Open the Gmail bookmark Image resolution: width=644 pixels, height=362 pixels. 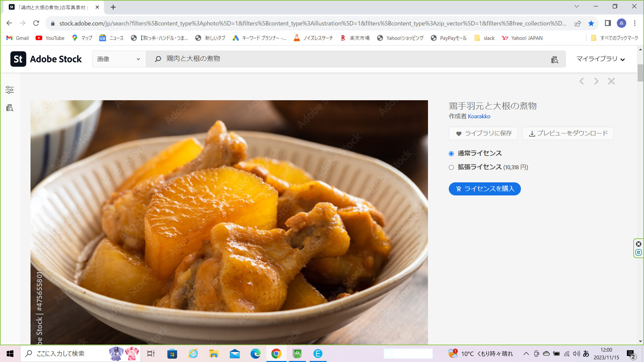(18, 38)
